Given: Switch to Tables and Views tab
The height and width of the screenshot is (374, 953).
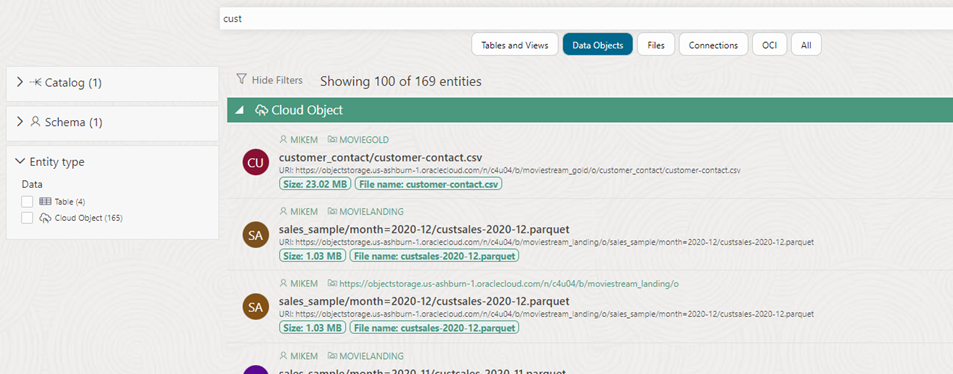Looking at the screenshot, I should coord(515,45).
